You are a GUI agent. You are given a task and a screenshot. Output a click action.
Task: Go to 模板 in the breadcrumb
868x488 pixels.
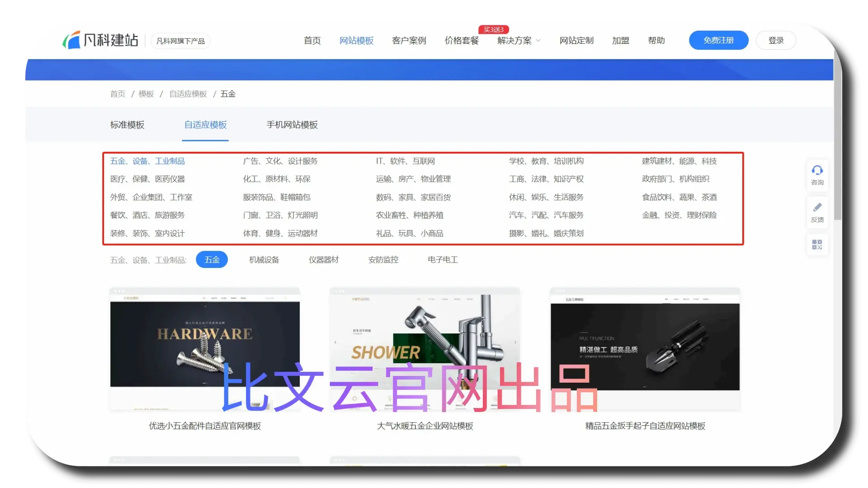(146, 94)
